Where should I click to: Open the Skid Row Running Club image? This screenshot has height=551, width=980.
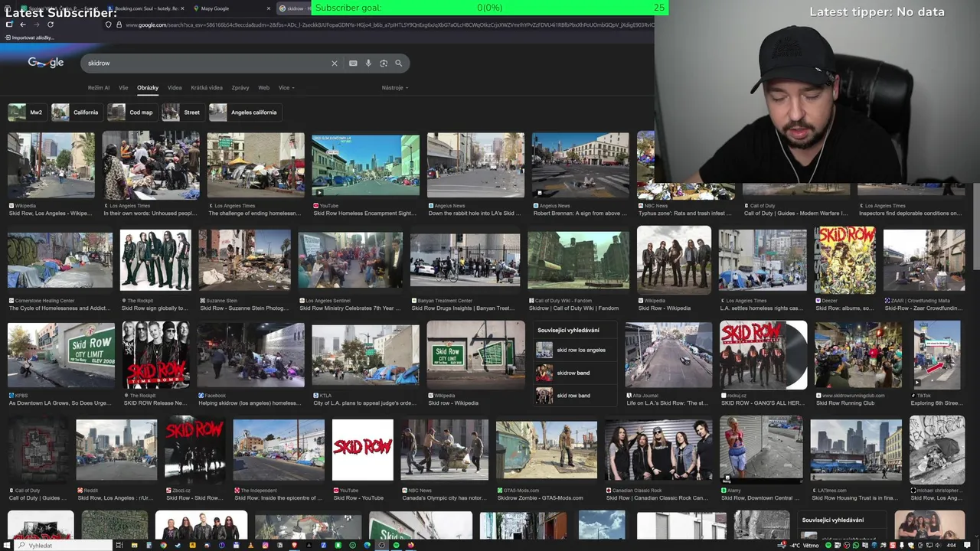[858, 354]
